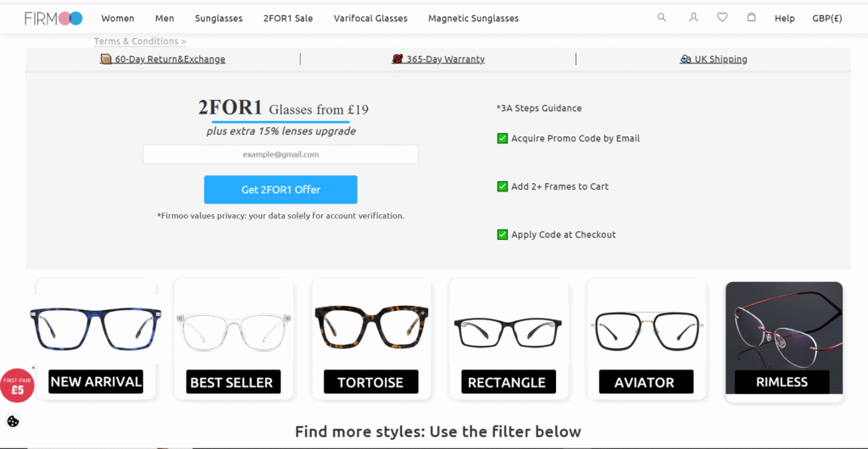The image size is (868, 449).
Task: Open Magnetic Sunglasses menu
Action: tap(473, 19)
